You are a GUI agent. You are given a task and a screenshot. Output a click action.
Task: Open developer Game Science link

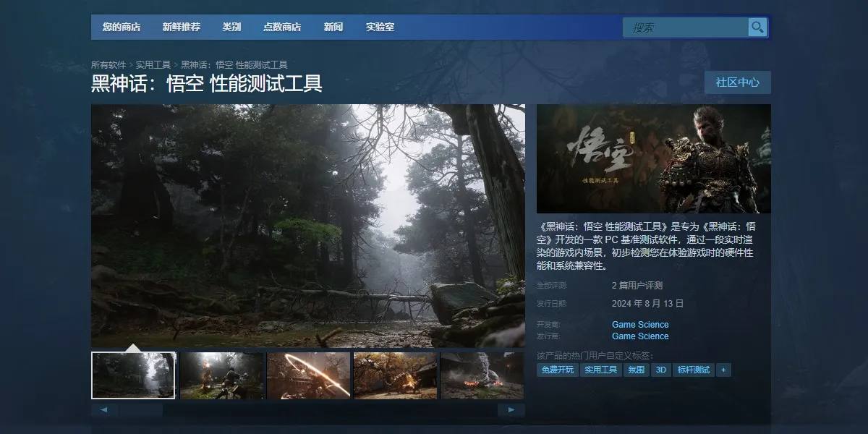click(x=640, y=325)
